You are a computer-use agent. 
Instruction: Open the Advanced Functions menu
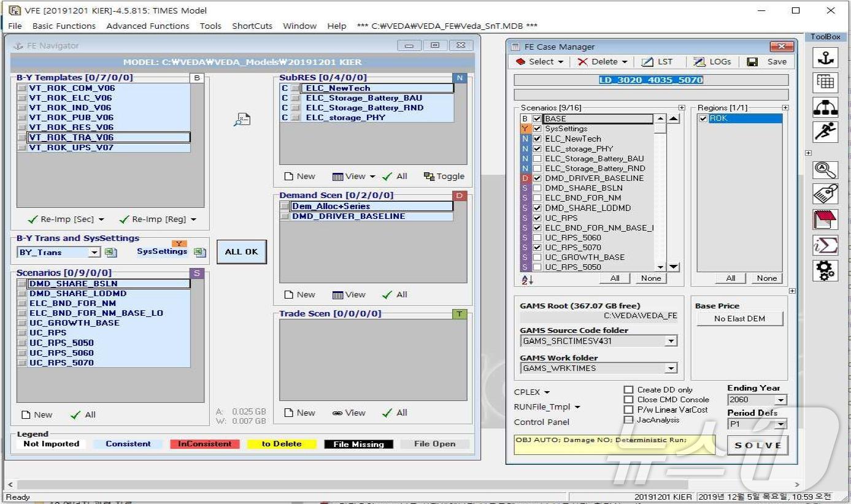click(x=147, y=26)
